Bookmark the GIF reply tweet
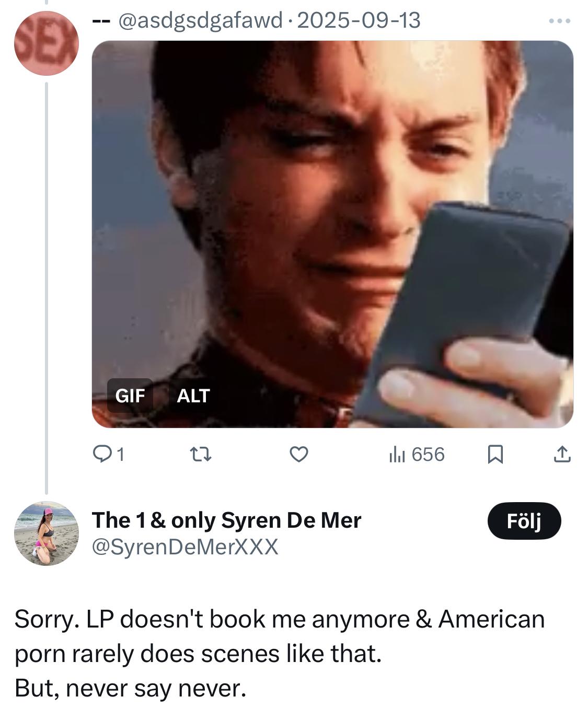The height and width of the screenshot is (720, 588). tap(494, 455)
